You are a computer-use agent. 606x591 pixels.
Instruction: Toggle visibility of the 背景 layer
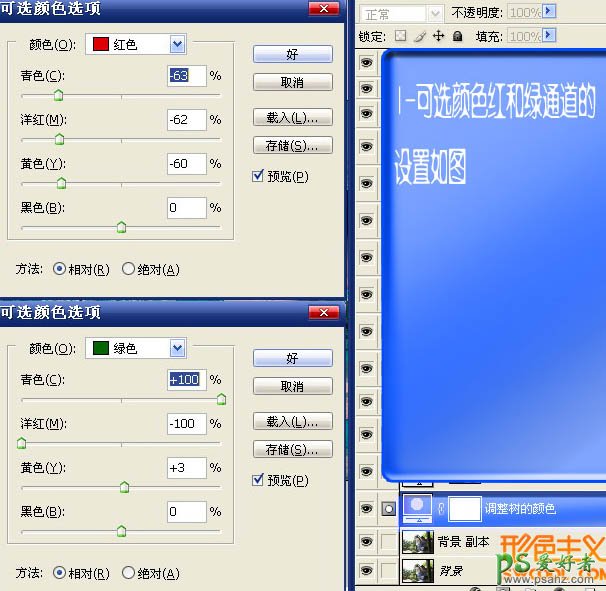366,570
